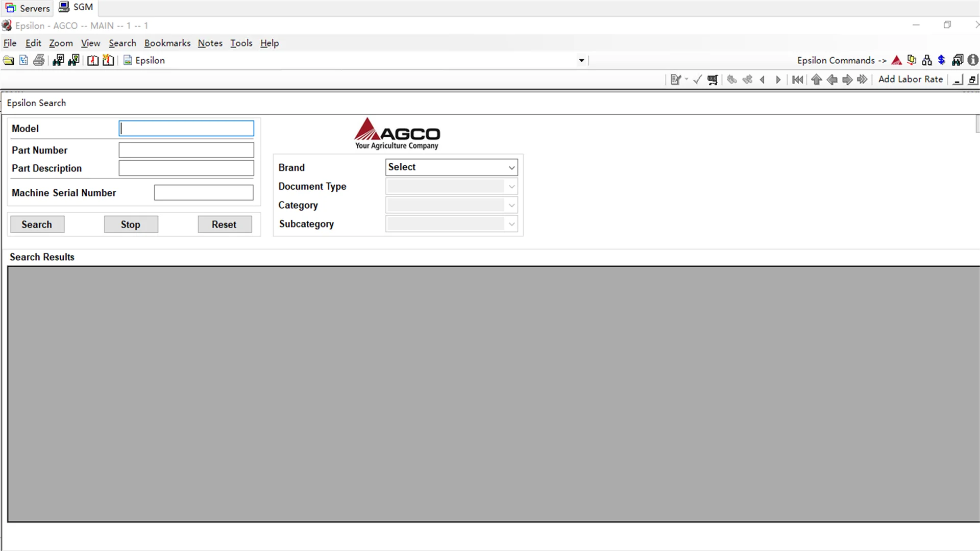Click the binoculars with hash sign icon

tap(58, 60)
